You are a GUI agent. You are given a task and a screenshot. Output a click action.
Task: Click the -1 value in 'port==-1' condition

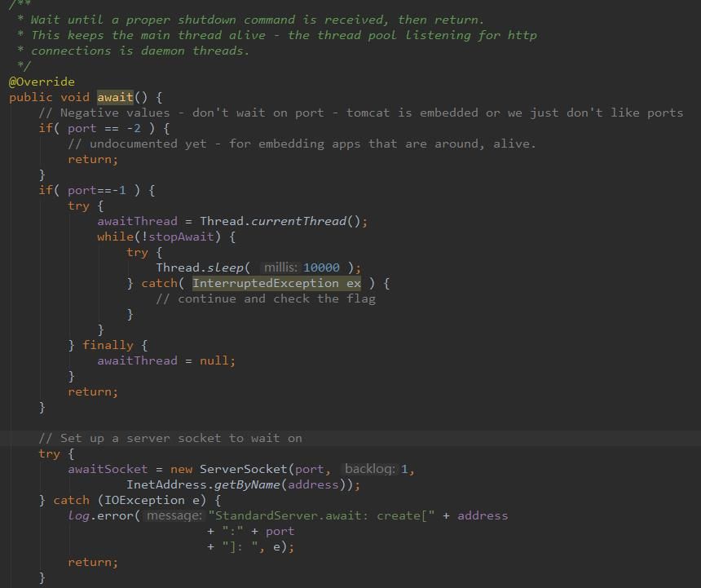(119, 191)
